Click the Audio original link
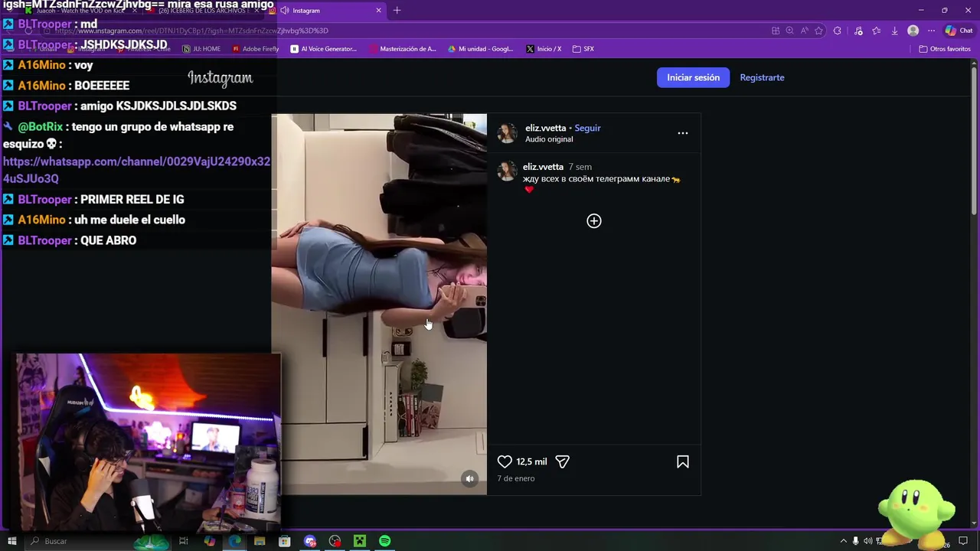Image resolution: width=980 pixels, height=551 pixels. [x=549, y=139]
